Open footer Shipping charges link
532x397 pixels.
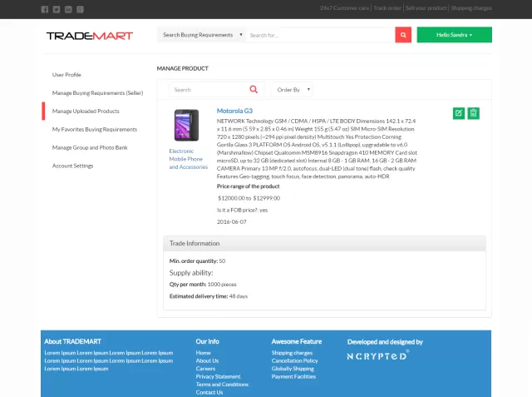292,353
